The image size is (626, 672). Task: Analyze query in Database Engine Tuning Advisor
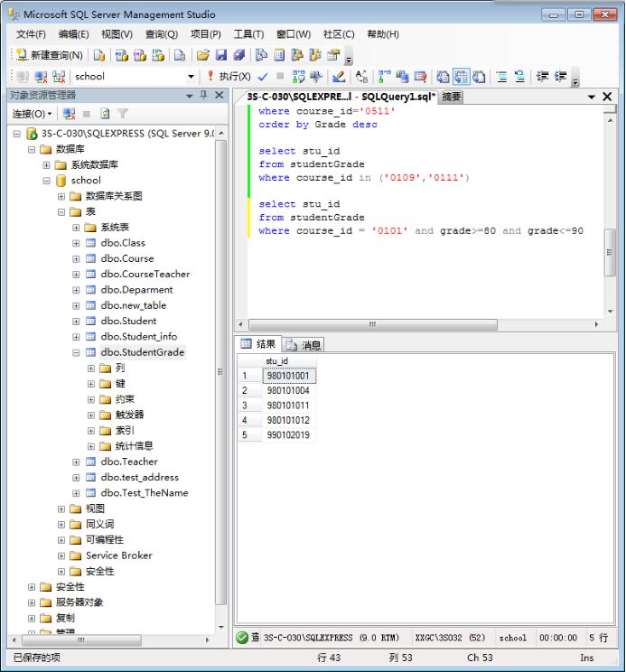[x=316, y=77]
